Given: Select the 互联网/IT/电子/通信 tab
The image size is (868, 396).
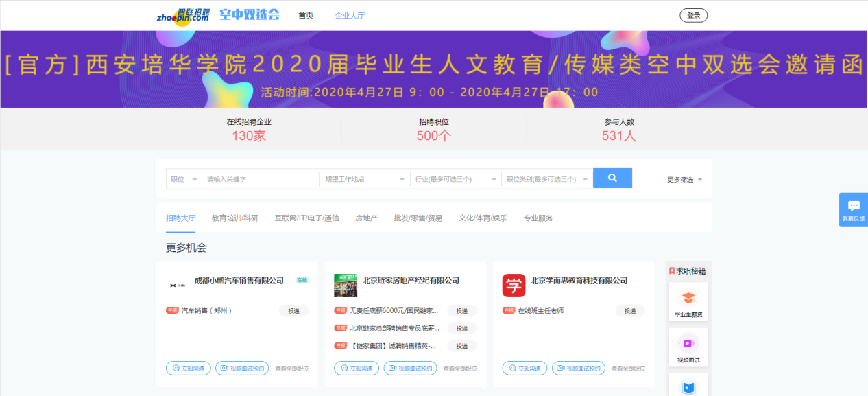Looking at the screenshot, I should pyautogui.click(x=306, y=218).
